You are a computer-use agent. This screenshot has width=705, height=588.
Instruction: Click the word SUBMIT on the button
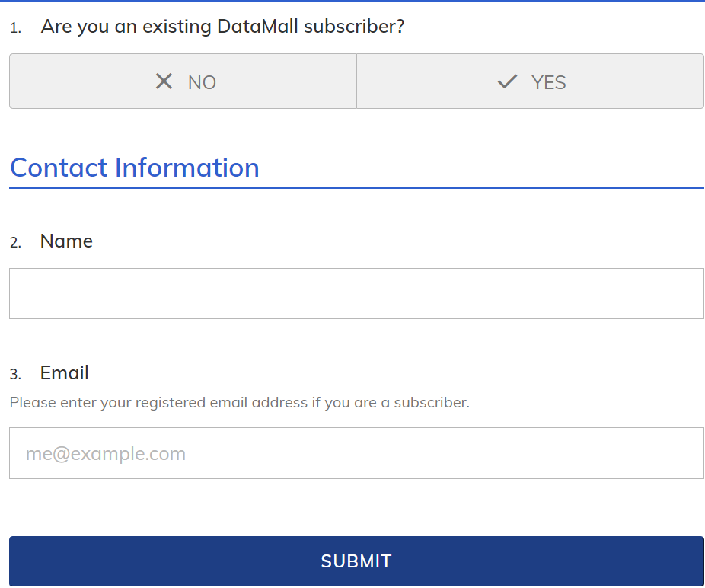pos(356,561)
